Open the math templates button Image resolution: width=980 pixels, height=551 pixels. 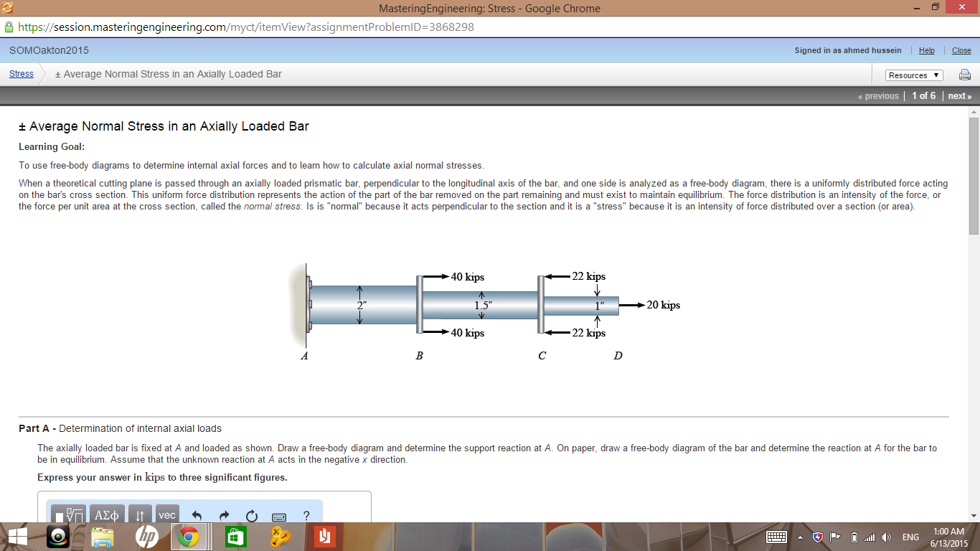67,514
